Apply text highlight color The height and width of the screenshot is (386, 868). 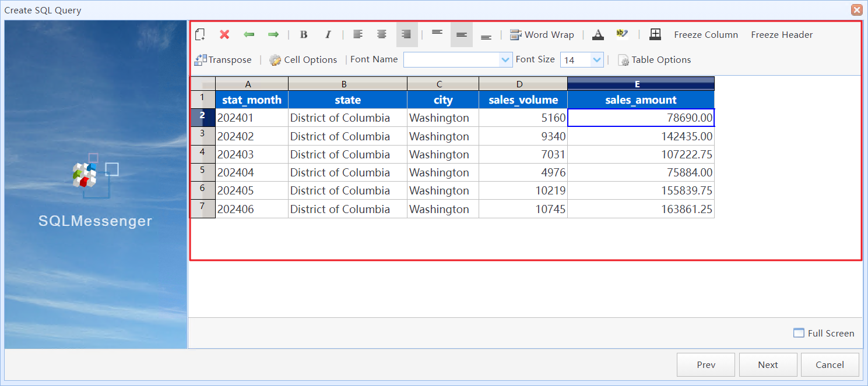pyautogui.click(x=622, y=34)
